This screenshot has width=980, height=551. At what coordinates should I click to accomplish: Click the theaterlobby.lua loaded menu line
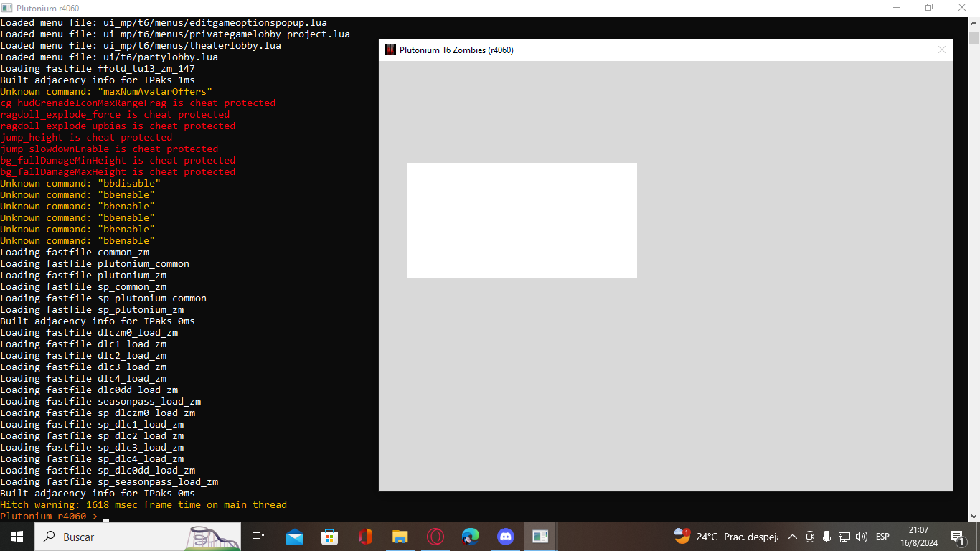point(141,46)
